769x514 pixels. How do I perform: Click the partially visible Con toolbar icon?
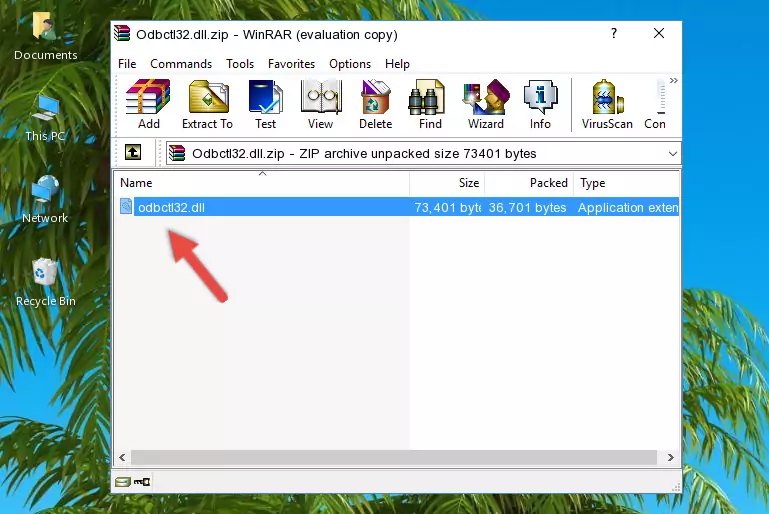click(655, 104)
